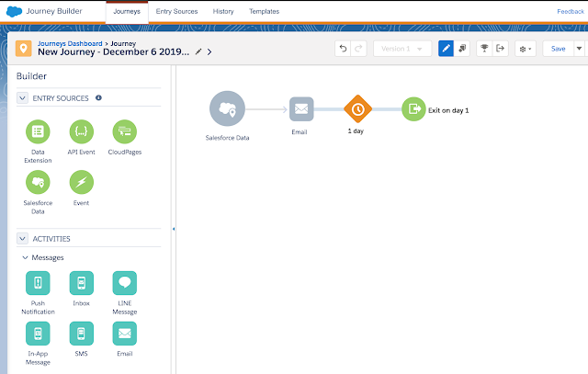The width and height of the screenshot is (588, 374).
Task: Open the exit criteria icon
Action: point(500,49)
